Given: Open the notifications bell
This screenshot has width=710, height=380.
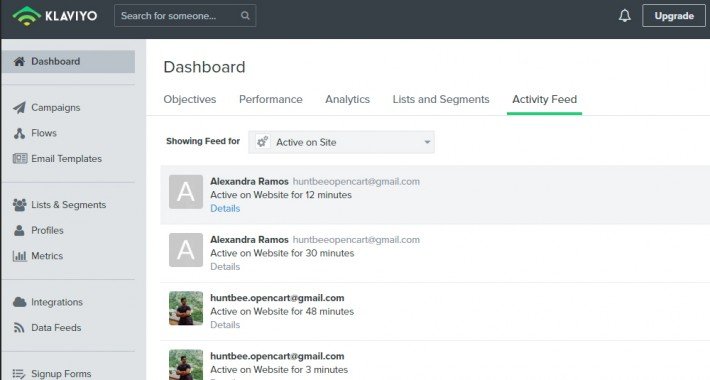Looking at the screenshot, I should coord(624,16).
